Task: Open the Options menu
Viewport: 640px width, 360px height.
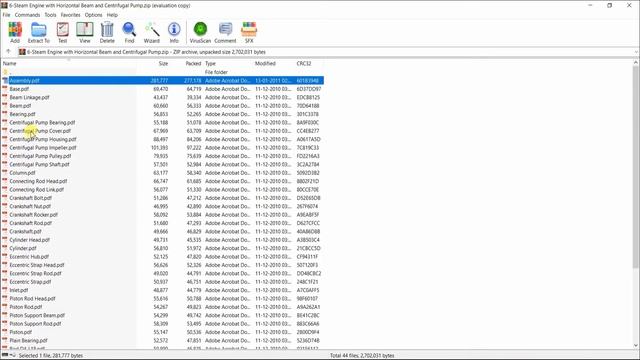Action: coord(93,15)
